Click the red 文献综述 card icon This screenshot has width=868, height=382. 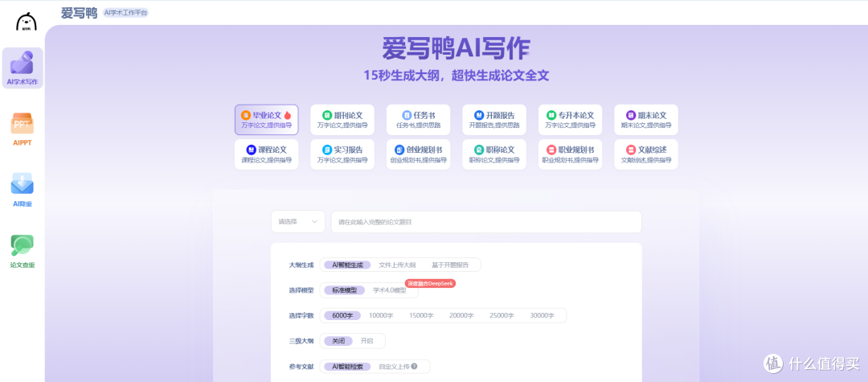[x=631, y=150]
